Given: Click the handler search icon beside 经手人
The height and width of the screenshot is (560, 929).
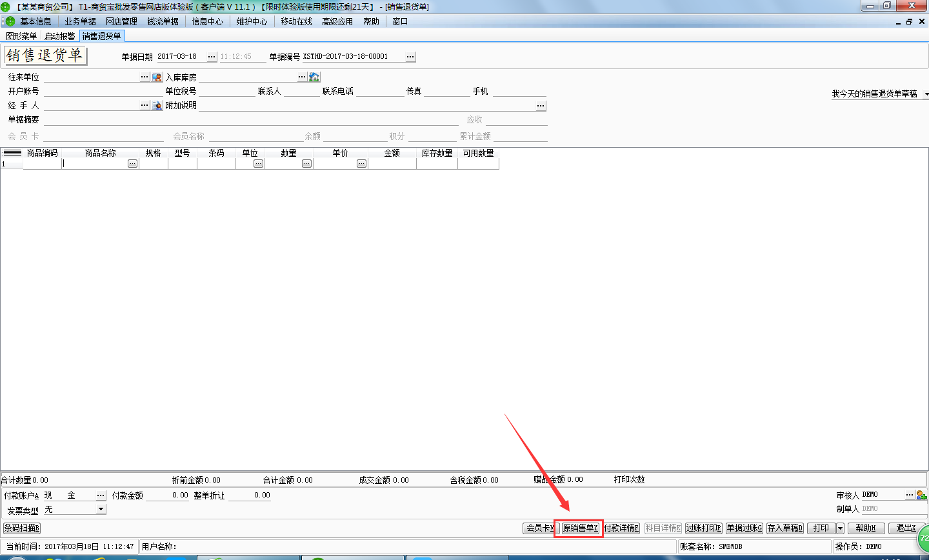Looking at the screenshot, I should 157,105.
